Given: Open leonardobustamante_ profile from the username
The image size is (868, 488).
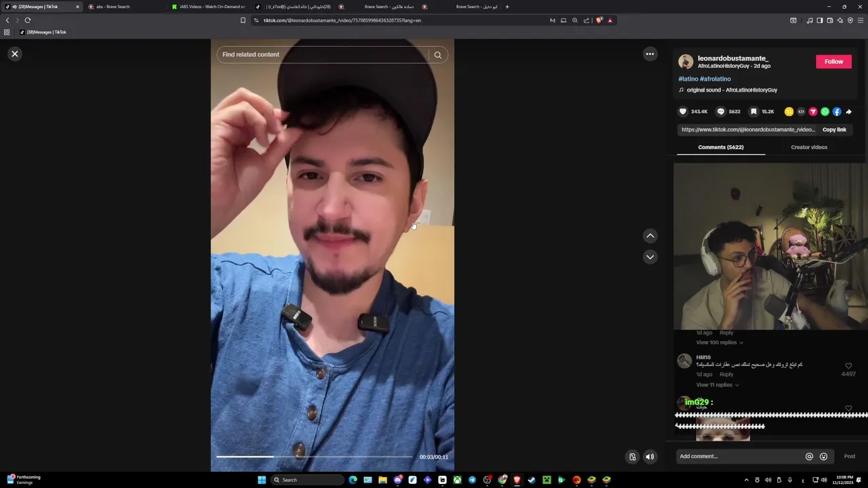Looking at the screenshot, I should 733,58.
